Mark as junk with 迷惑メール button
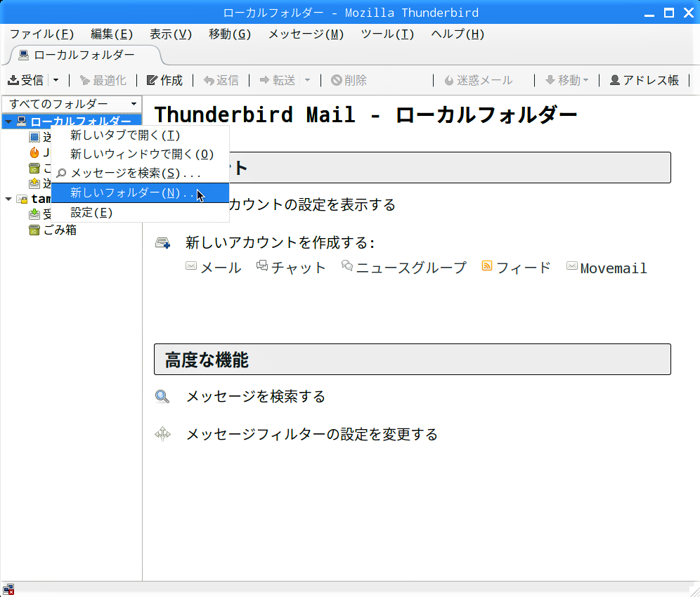This screenshot has width=700, height=597. [478, 80]
